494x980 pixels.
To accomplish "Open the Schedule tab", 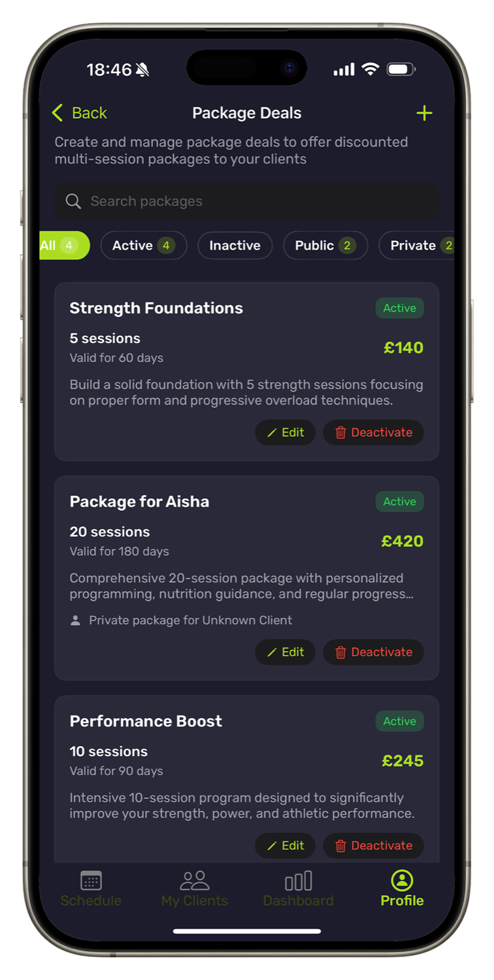I will [x=91, y=887].
